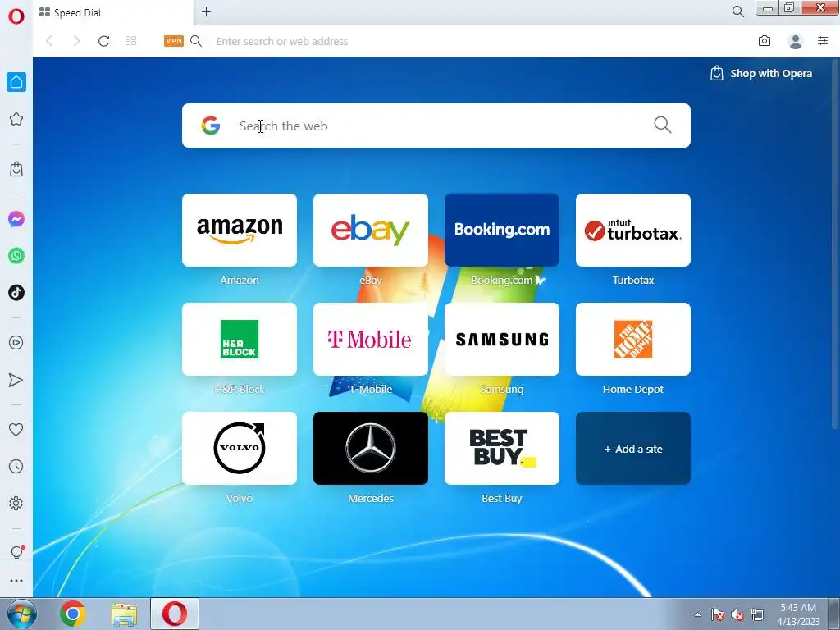This screenshot has height=630, width=840.
Task: Open the Speed Dial grid icon in the toolbar
Action: (x=130, y=41)
